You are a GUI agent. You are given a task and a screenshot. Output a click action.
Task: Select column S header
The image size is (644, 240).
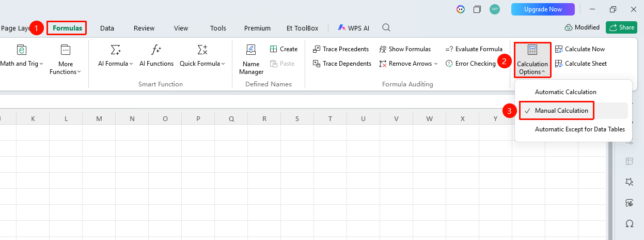297,119
